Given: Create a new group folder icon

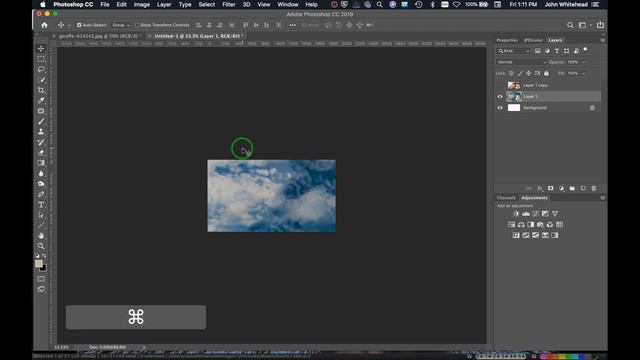Looking at the screenshot, I should click(572, 188).
